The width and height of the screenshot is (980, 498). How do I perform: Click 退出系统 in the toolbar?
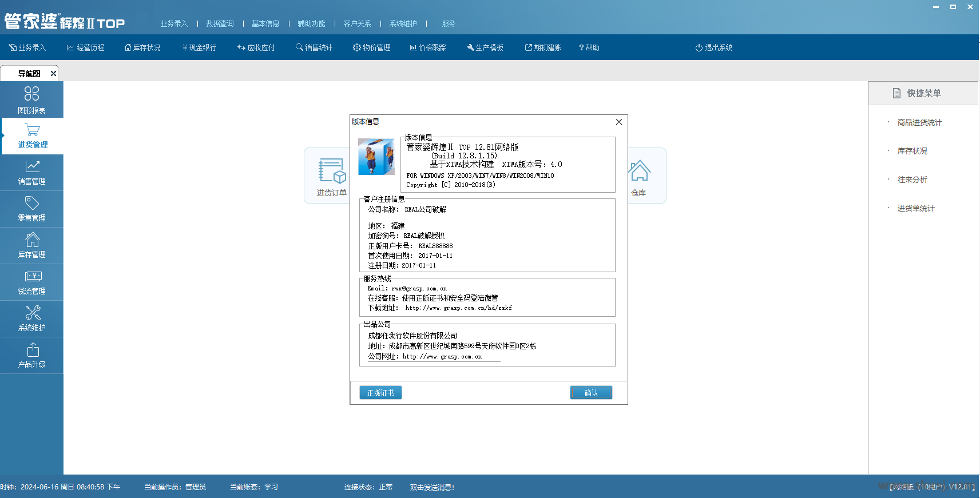point(714,47)
